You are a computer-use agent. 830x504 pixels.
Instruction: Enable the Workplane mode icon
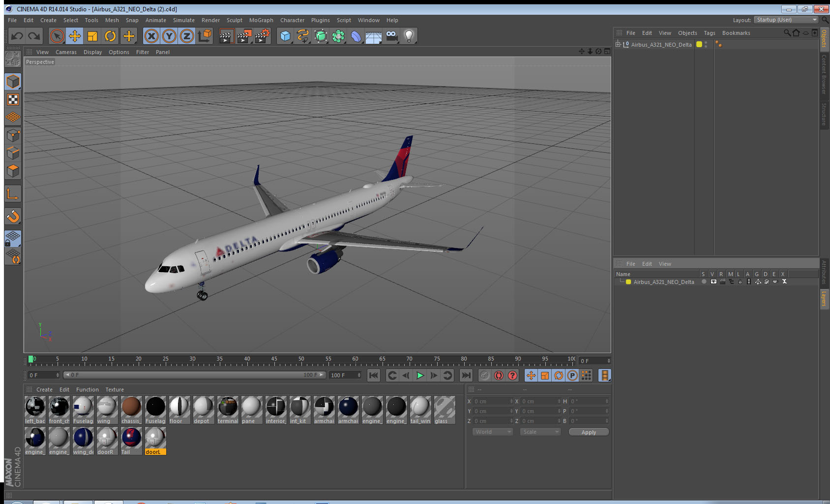[13, 117]
